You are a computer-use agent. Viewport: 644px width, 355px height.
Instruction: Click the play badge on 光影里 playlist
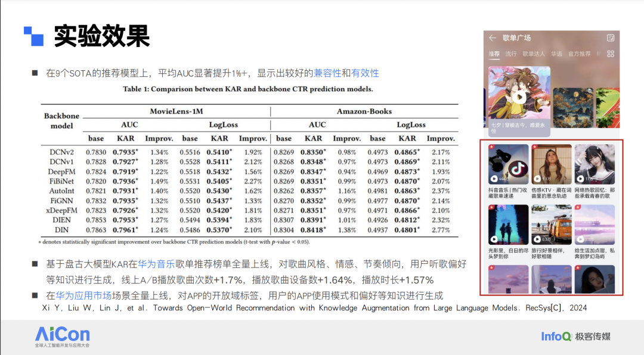[x=494, y=239]
